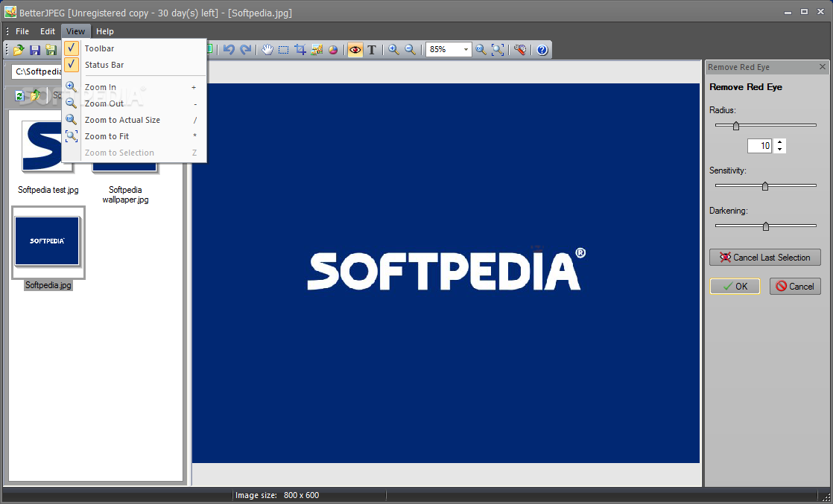Open the Edit menu
833x504 pixels.
48,31
